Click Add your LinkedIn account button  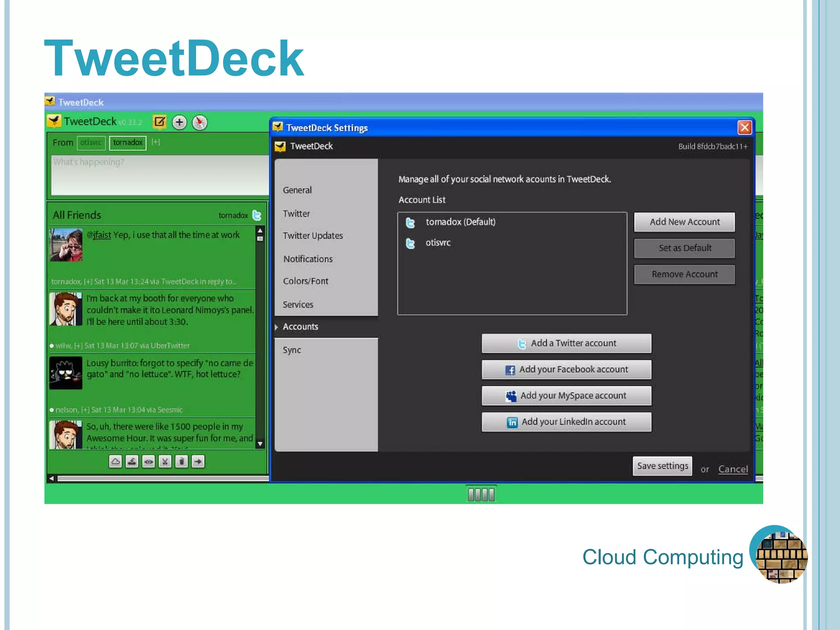[x=566, y=422]
